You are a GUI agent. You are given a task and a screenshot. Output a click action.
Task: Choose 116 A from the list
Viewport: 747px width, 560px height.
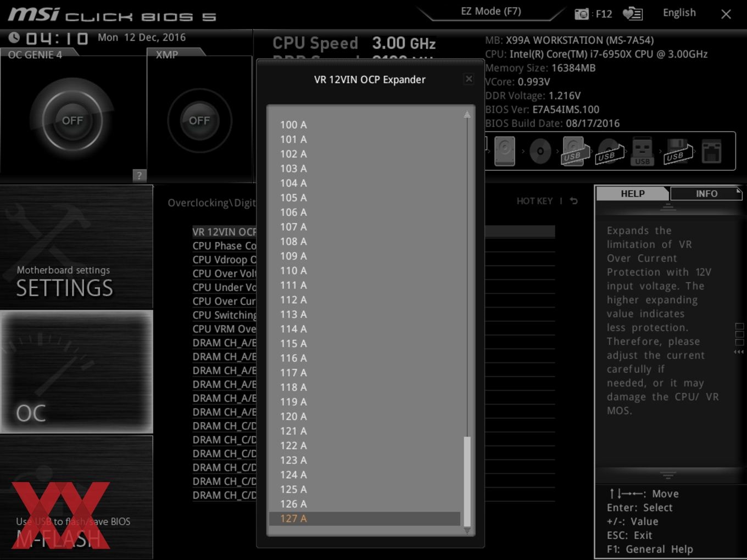(365, 358)
